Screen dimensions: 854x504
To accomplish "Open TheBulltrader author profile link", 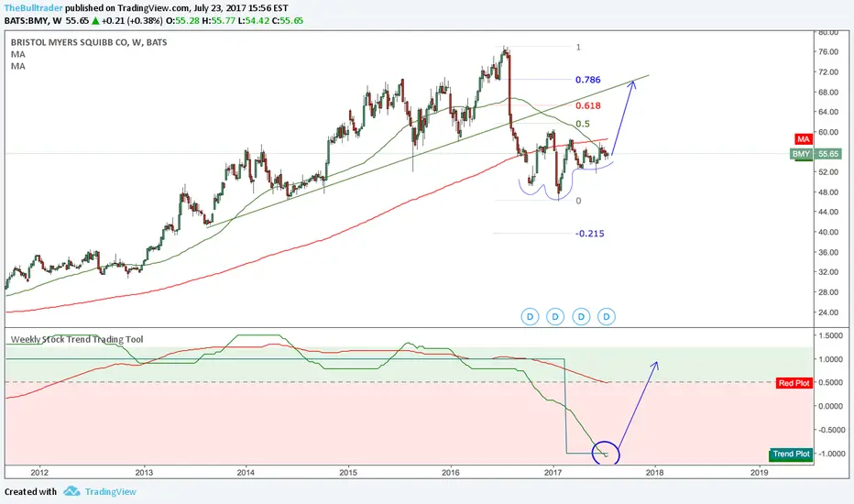I will [34, 8].
